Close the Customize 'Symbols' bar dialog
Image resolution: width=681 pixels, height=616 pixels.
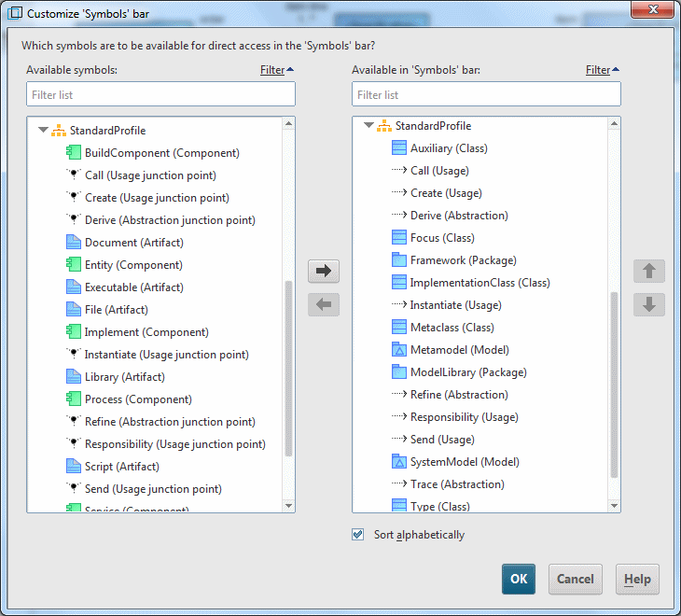[652, 9]
